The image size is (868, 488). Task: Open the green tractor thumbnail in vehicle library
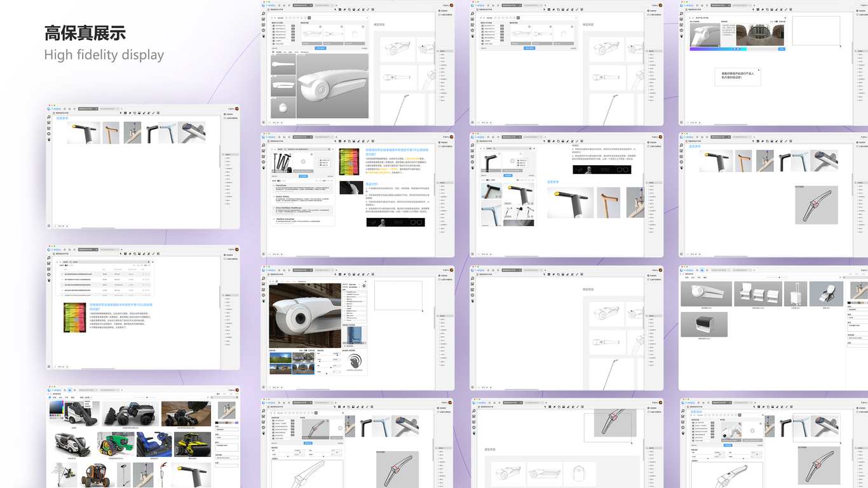(x=116, y=444)
